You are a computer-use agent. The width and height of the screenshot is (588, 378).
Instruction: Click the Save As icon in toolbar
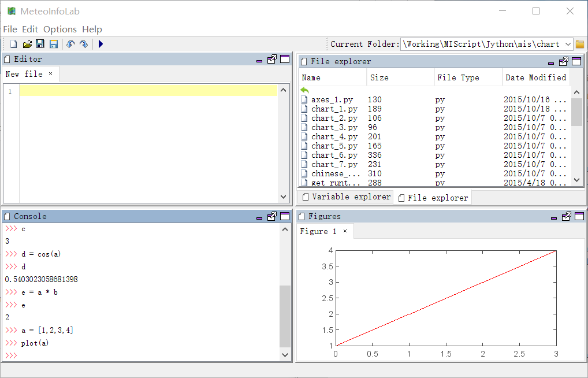tap(54, 44)
